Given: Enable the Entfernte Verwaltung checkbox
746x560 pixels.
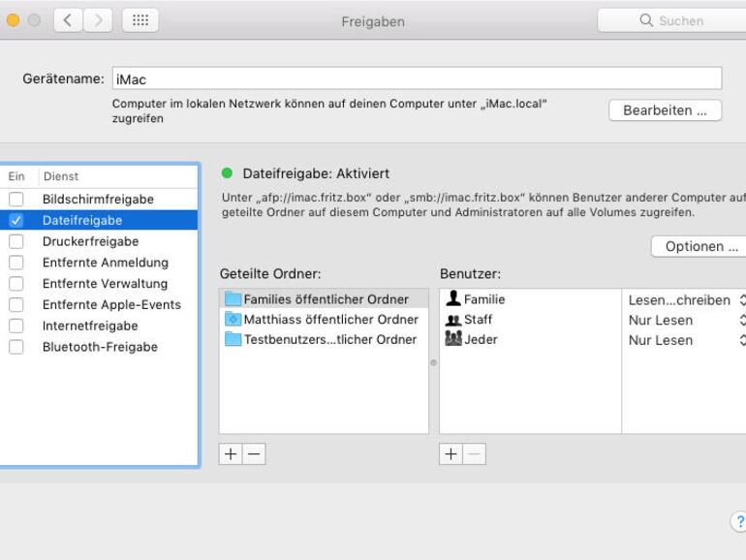Looking at the screenshot, I should point(16,284).
